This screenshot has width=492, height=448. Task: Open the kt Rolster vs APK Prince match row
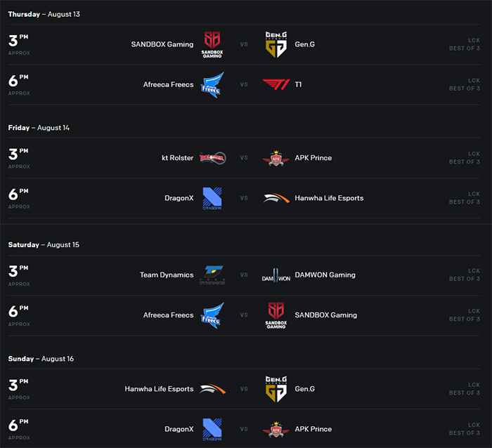(244, 158)
